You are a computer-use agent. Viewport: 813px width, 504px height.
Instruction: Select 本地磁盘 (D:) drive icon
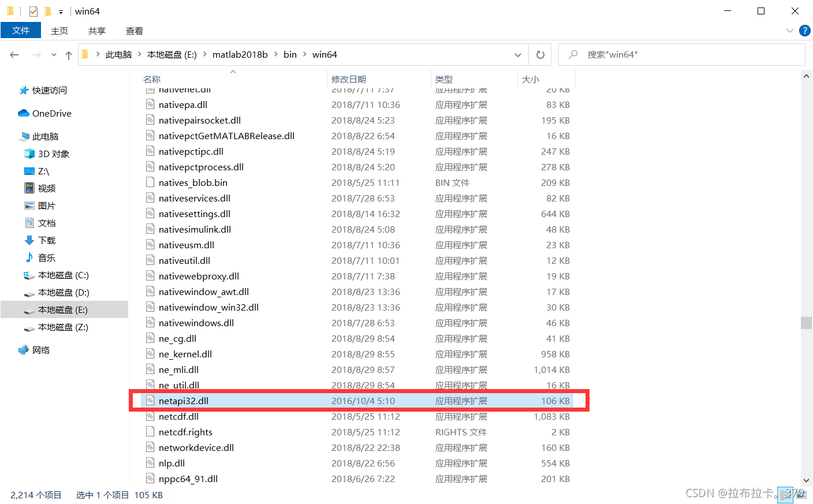[29, 293]
